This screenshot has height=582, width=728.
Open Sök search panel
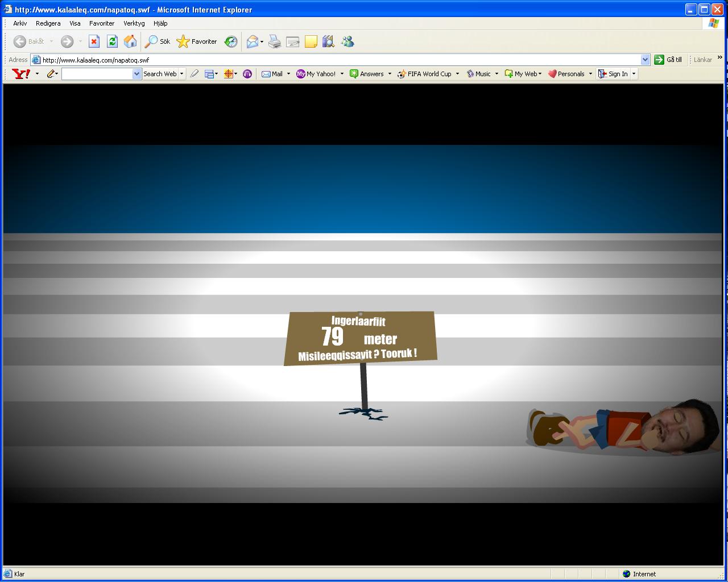click(x=158, y=41)
